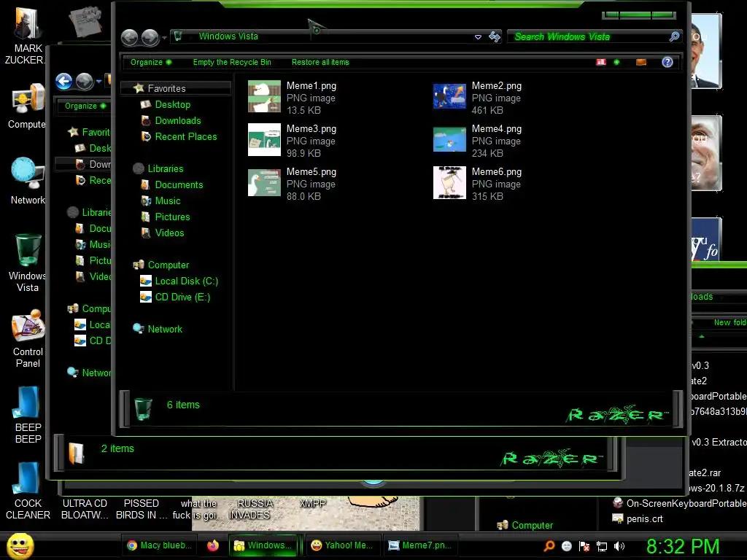The width and height of the screenshot is (747, 560).
Task: Click the Windows Vista taskbar button
Action: point(263,545)
